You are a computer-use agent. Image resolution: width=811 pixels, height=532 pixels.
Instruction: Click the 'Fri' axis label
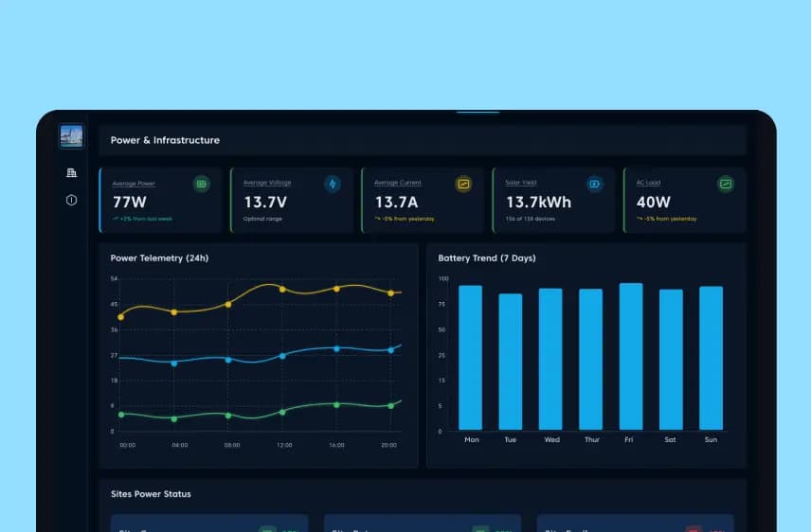click(x=629, y=439)
